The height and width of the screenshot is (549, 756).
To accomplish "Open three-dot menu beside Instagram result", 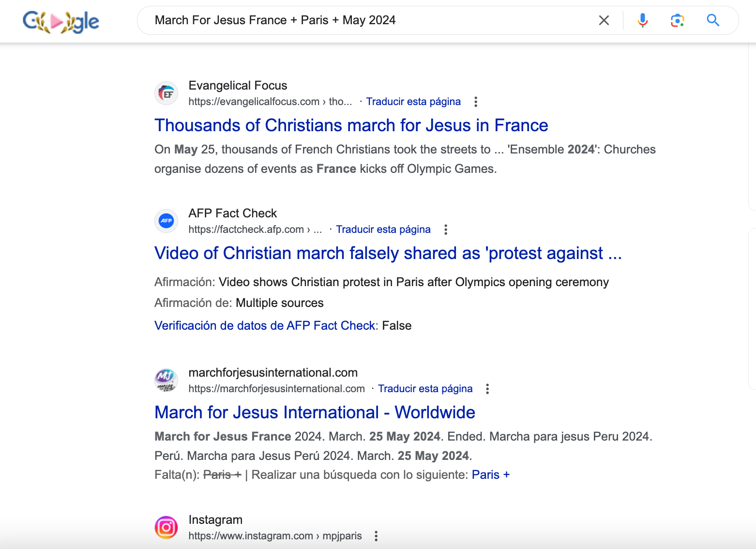I will [x=376, y=536].
